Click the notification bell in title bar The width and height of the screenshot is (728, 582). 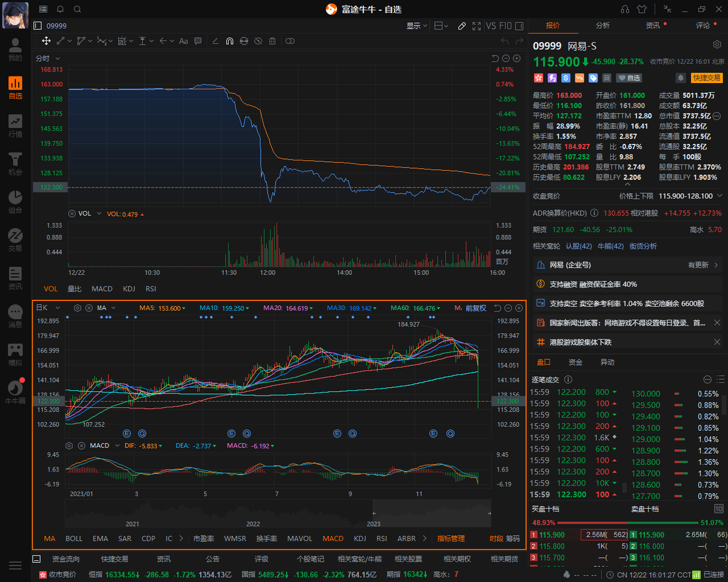coord(60,9)
